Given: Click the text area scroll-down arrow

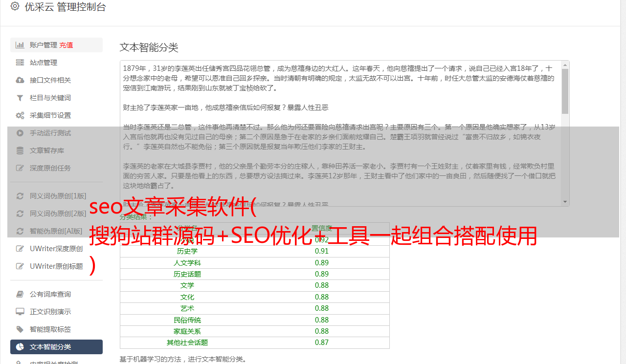Looking at the screenshot, I should (565, 202).
